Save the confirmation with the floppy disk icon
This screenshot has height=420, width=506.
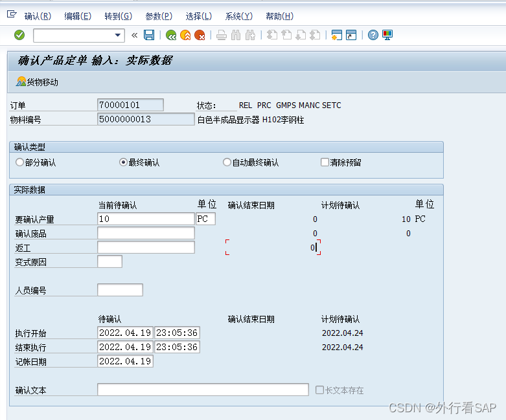pyautogui.click(x=149, y=35)
